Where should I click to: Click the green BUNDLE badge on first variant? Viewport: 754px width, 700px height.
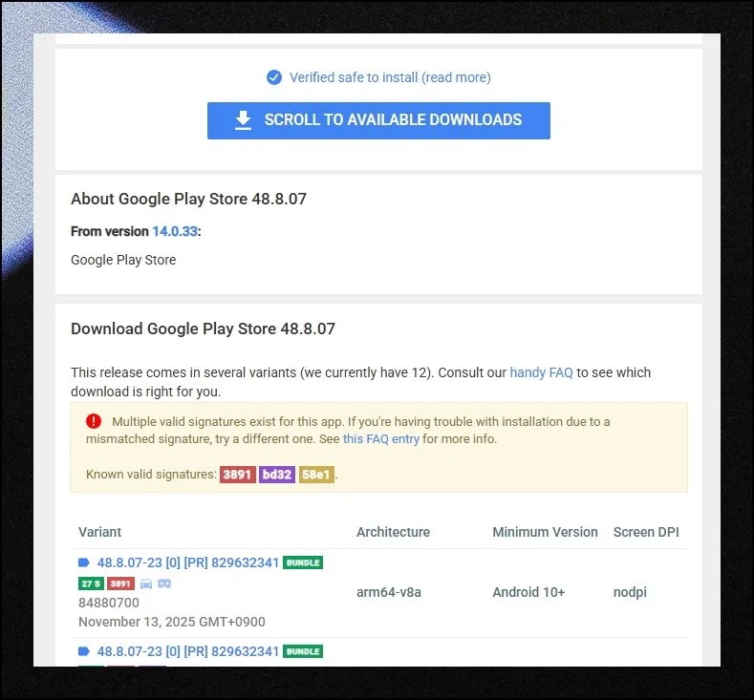pos(303,562)
